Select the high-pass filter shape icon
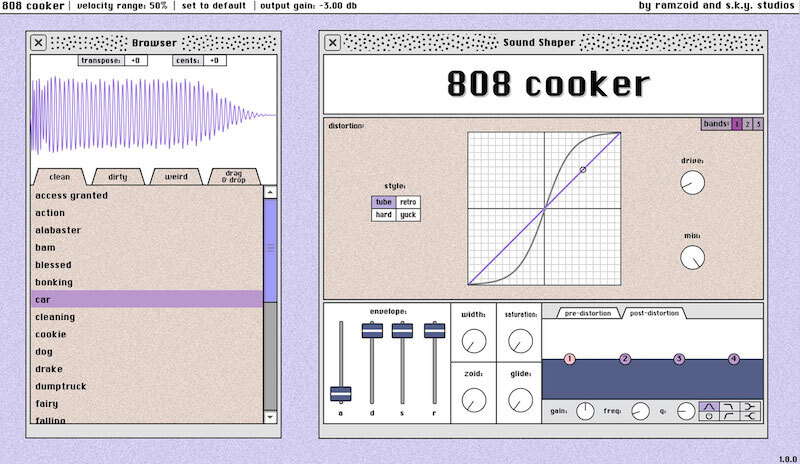This screenshot has height=464, width=800. coord(730,417)
